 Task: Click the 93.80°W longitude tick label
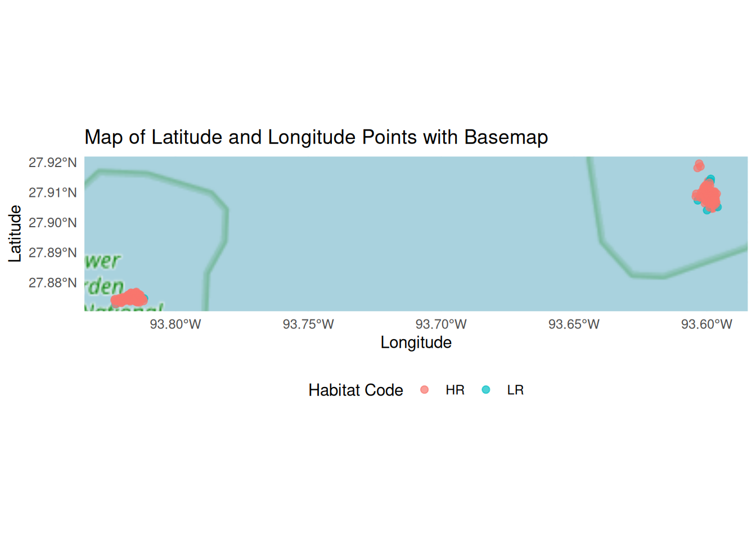tap(175, 325)
